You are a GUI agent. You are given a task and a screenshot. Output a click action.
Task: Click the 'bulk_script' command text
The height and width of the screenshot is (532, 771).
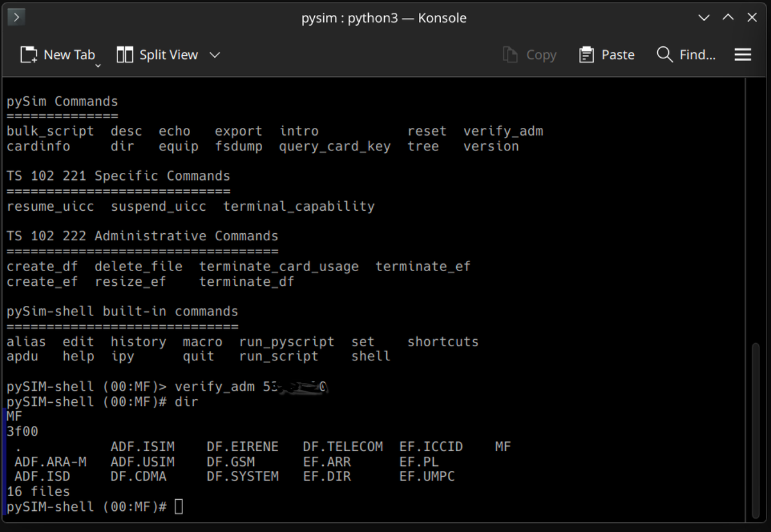[50, 131]
